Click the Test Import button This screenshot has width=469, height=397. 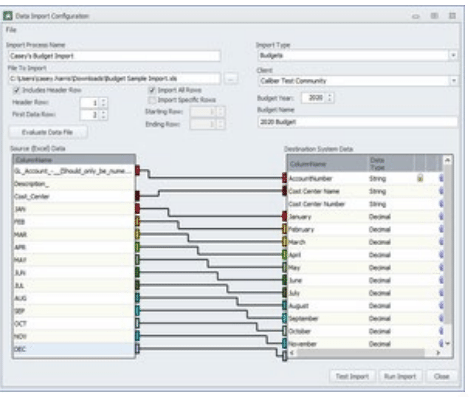[352, 376]
